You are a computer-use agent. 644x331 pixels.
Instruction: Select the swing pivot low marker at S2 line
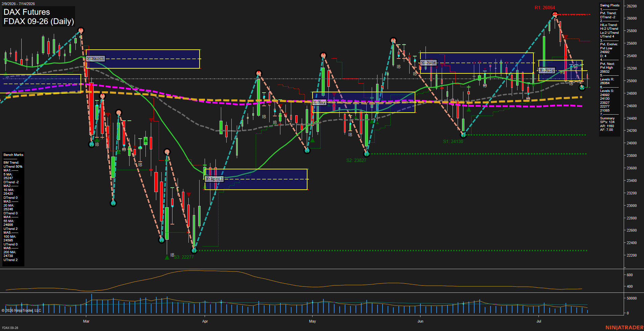tap(367, 154)
